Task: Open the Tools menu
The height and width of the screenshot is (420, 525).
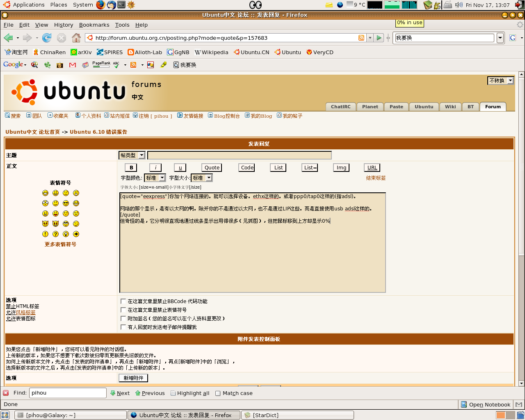Action: [x=122, y=25]
